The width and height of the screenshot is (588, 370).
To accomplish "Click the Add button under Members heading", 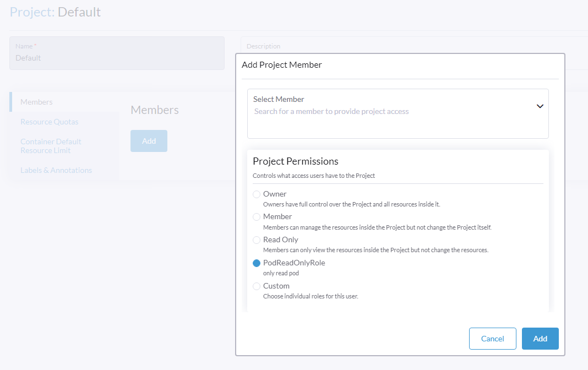I will coord(149,141).
